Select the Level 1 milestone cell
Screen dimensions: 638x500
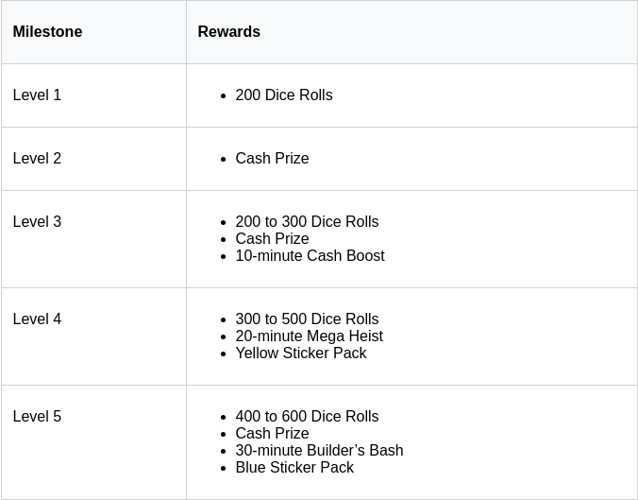(x=37, y=95)
